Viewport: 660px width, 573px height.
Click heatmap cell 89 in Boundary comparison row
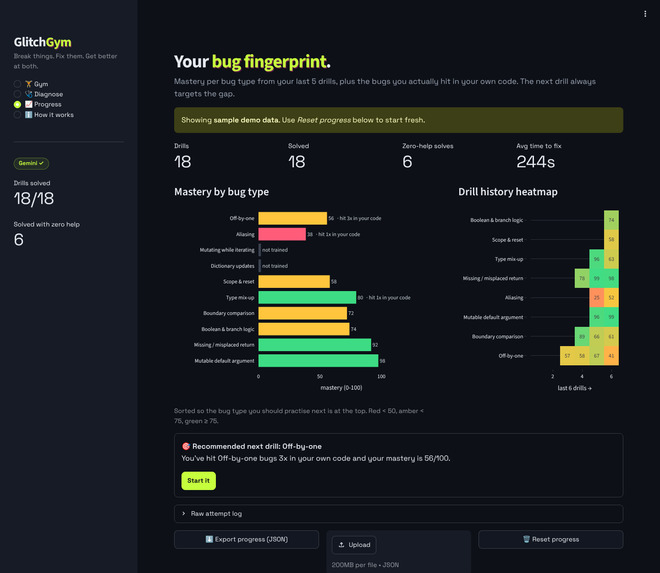click(582, 336)
